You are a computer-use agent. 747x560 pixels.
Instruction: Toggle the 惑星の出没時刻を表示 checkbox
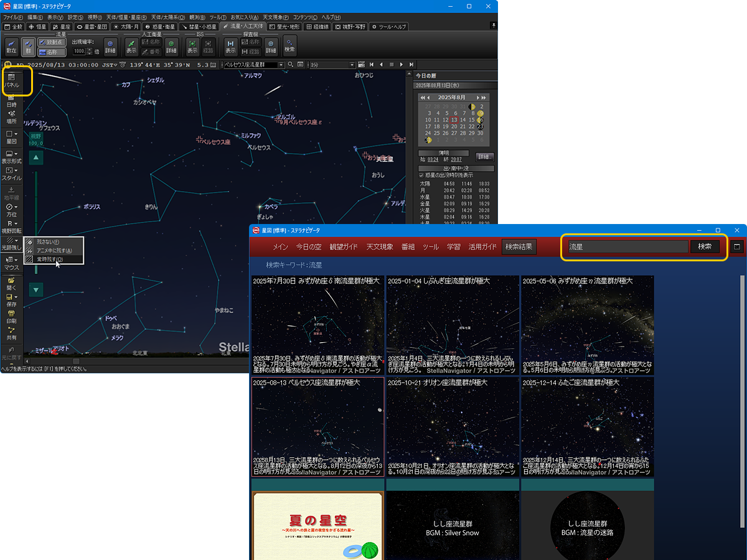point(421,175)
